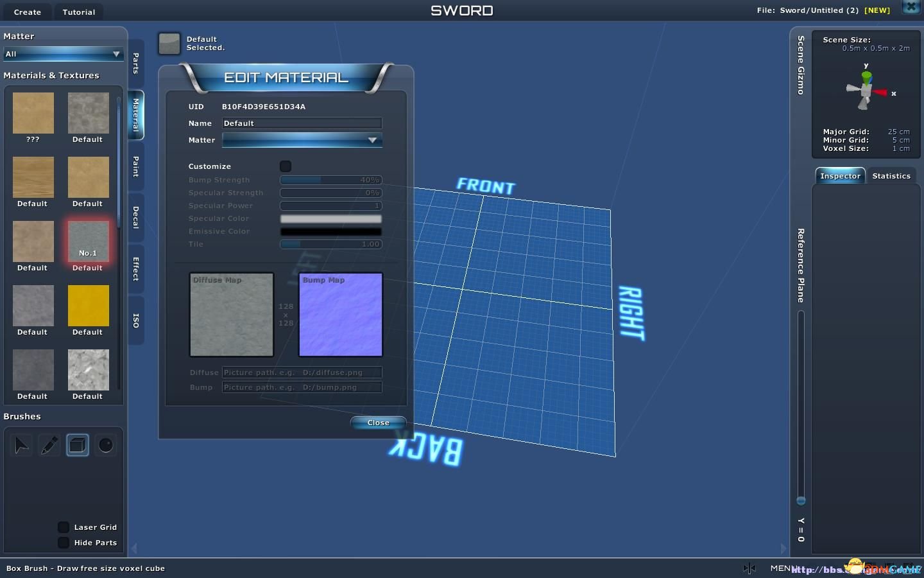Click the Scene Size value text
Screen dimensions: 924x578
click(x=876, y=48)
